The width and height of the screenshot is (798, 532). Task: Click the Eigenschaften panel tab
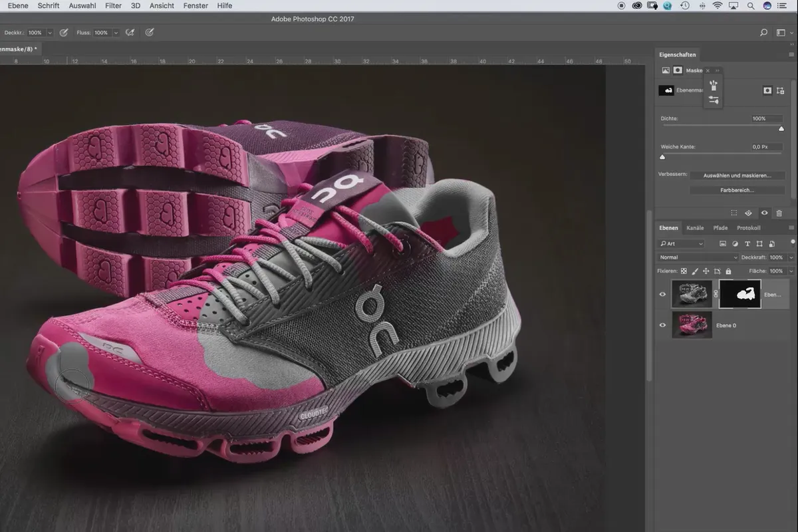click(x=678, y=55)
